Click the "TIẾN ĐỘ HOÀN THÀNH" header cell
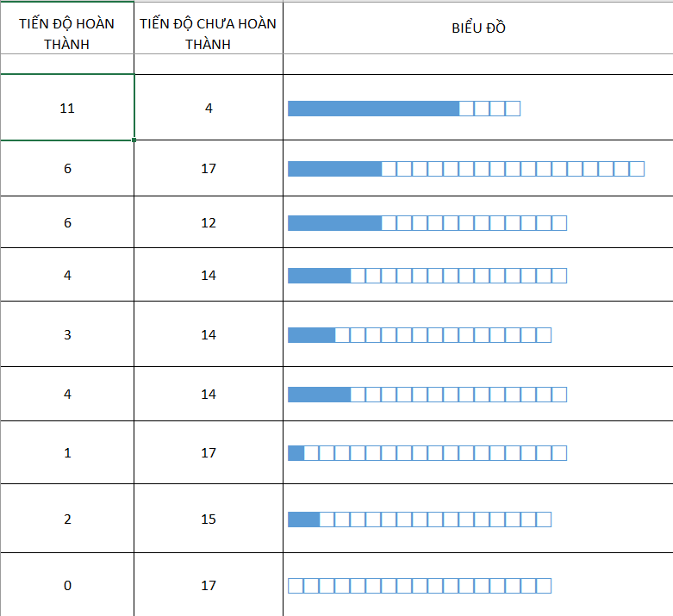673x616 pixels. [x=67, y=34]
